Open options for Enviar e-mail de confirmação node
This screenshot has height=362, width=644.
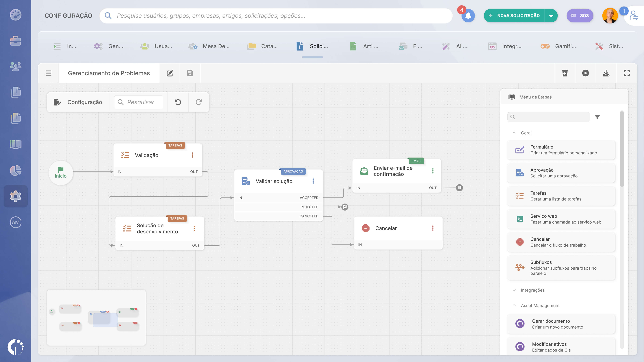pos(433,171)
